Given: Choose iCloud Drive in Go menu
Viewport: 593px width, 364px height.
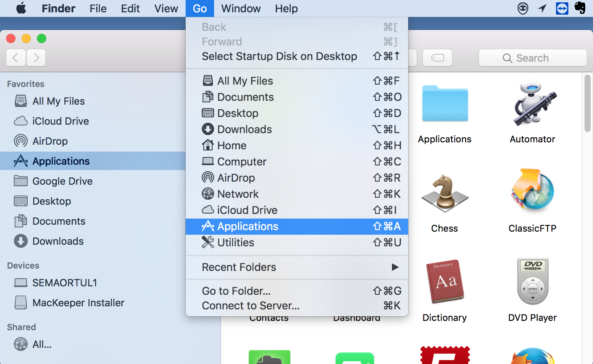Looking at the screenshot, I should click(297, 210).
